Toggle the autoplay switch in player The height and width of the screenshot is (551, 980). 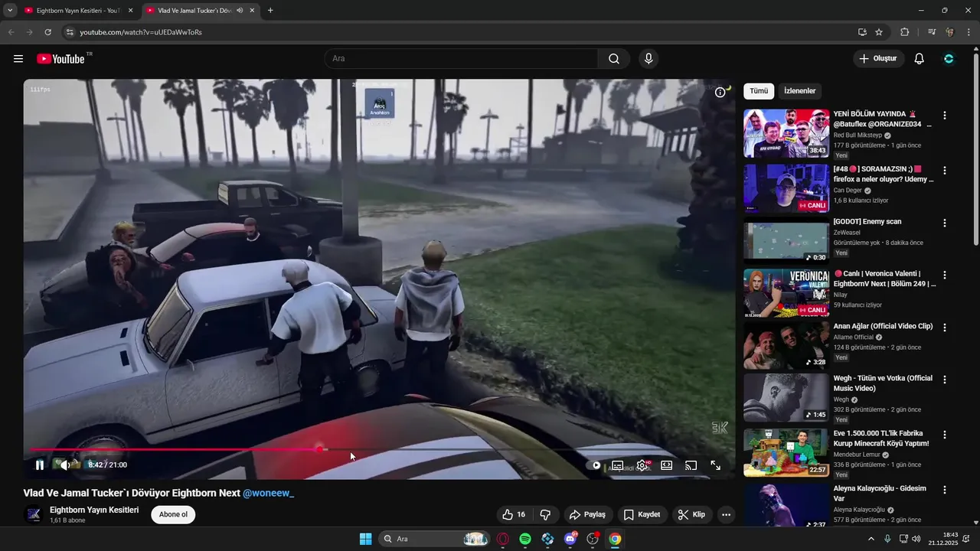click(595, 465)
